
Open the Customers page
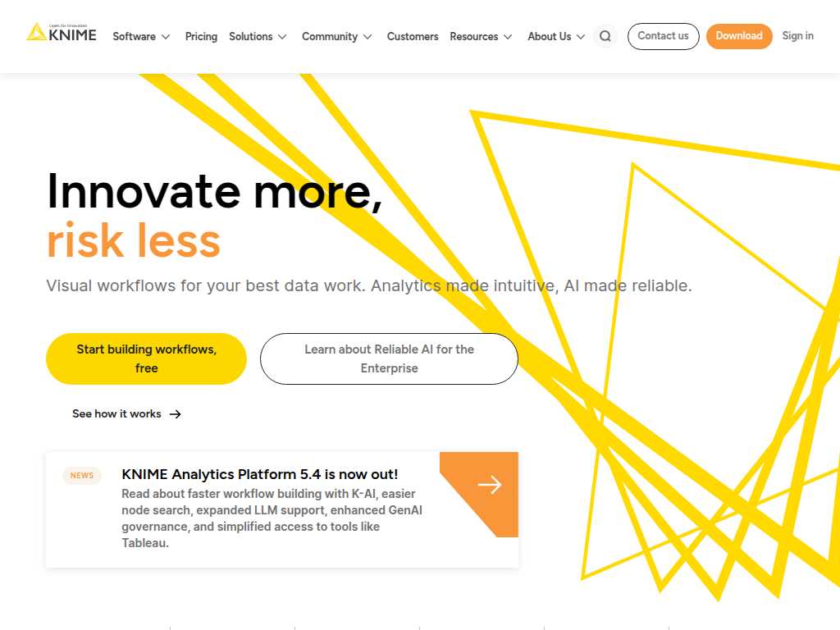coord(413,36)
